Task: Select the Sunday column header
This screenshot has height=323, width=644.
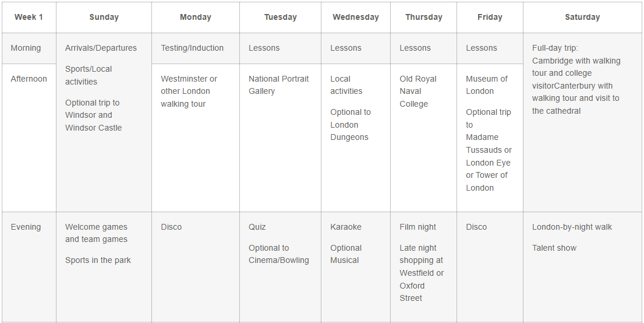Action: (x=104, y=17)
